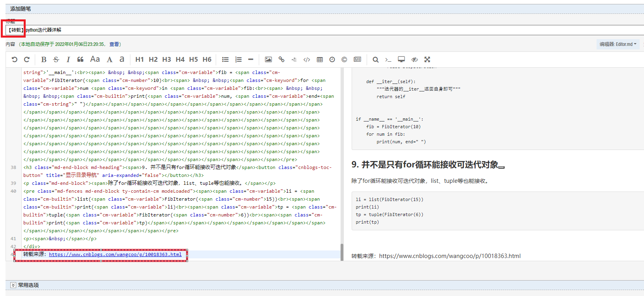Screen dimensions: 644x296
Task: Click preview code line 'fib = FibIterator(10)'
Action: (393, 127)
